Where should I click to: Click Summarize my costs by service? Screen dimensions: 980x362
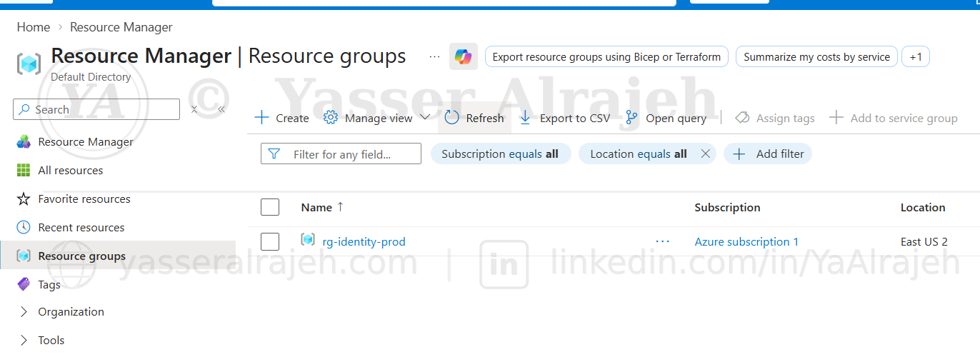tap(816, 57)
